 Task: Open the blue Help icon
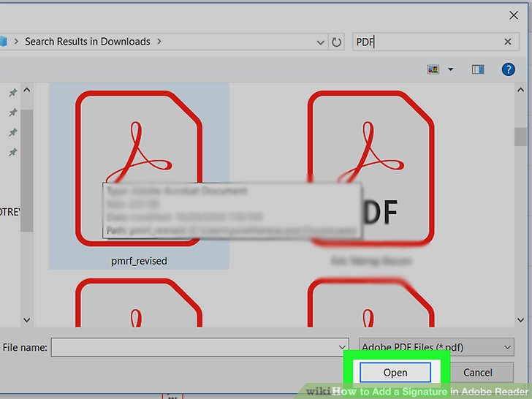click(509, 69)
